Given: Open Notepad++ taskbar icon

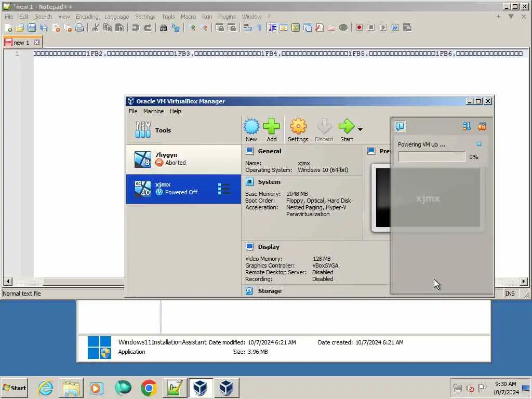Looking at the screenshot, I should coord(175,388).
